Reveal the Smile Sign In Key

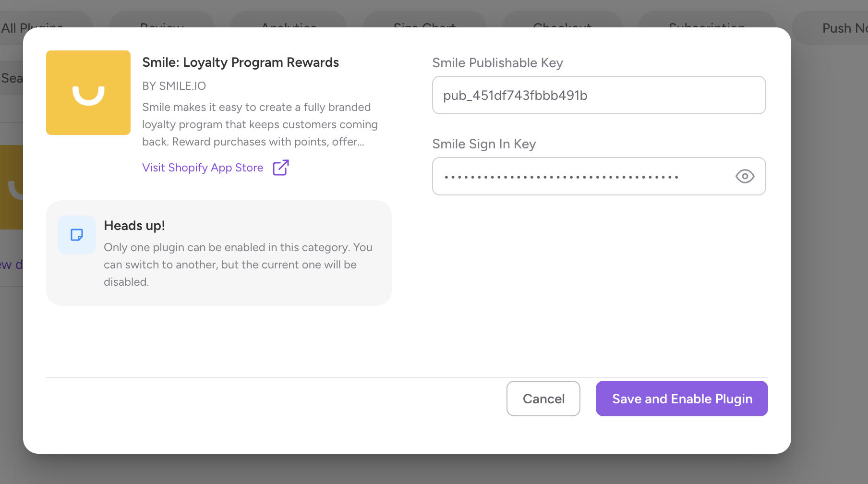pos(745,176)
